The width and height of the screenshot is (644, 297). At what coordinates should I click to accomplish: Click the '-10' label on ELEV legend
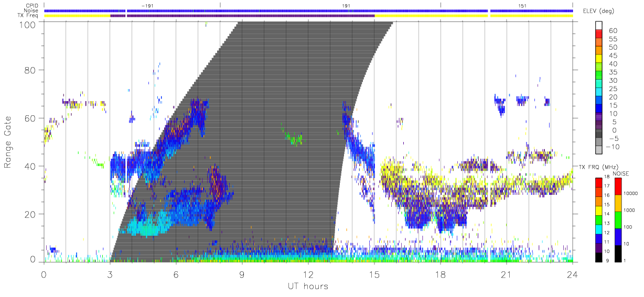613,147
